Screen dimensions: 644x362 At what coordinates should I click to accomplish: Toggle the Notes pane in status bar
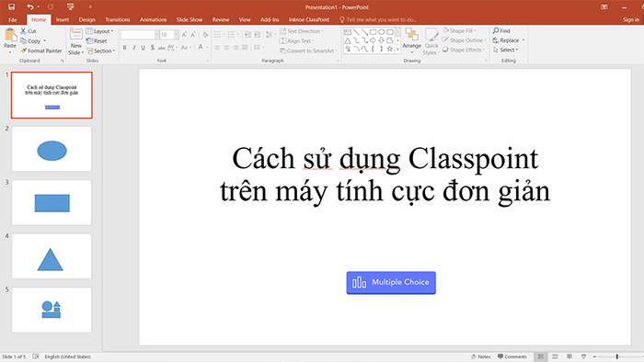pyautogui.click(x=481, y=356)
